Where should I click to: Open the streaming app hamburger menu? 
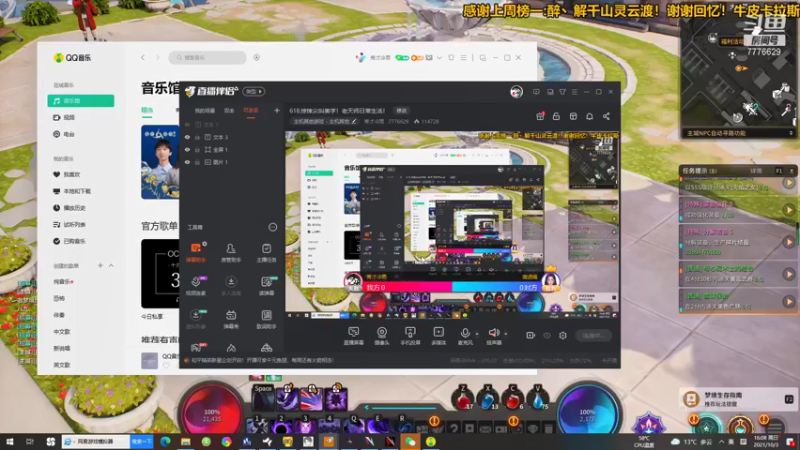(x=574, y=92)
